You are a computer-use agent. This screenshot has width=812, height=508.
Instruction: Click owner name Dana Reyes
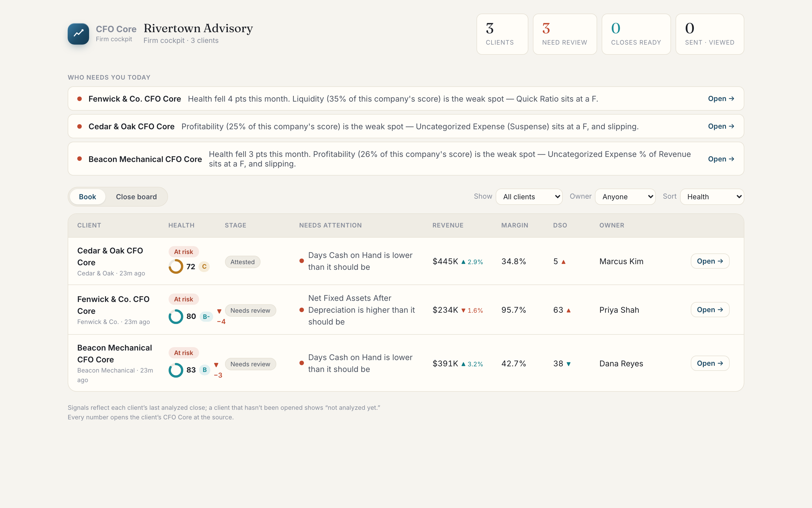coord(621,364)
